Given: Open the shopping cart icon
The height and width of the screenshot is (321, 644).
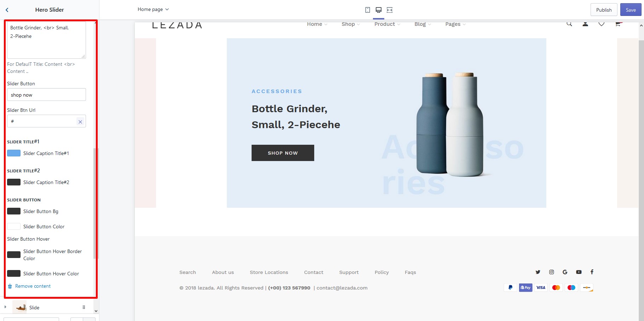Looking at the screenshot, I should click(618, 24).
